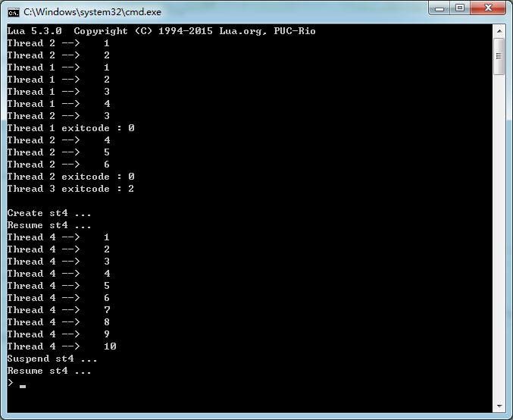The image size is (513, 420).
Task: Close the cmd.exe window
Action: pyautogui.click(x=488, y=8)
